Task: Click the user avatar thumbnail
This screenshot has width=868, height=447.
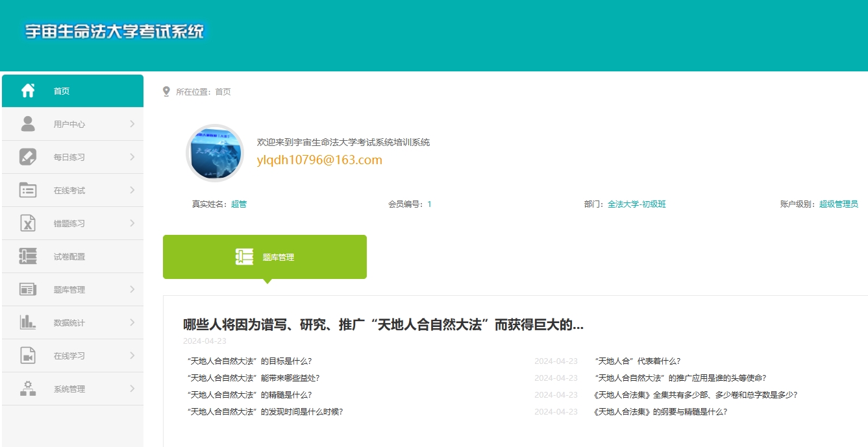Action: (x=215, y=153)
